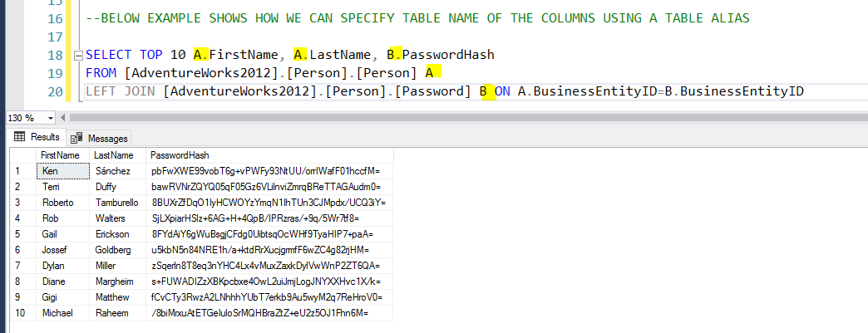Screen dimensions: 868x333
Task: Select row header number 5
Action: (23, 234)
